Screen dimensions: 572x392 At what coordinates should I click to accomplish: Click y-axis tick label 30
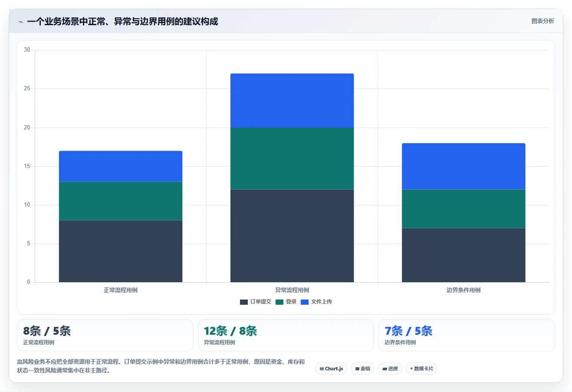coord(27,50)
